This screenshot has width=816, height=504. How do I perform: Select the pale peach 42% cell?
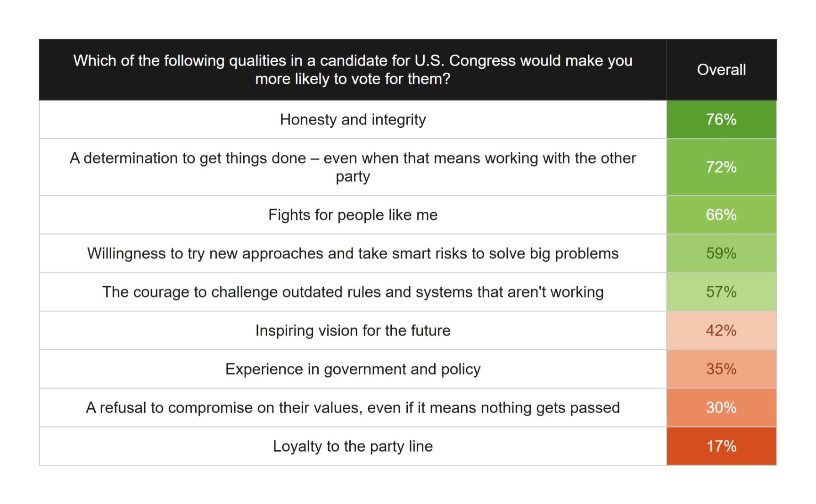[721, 330]
